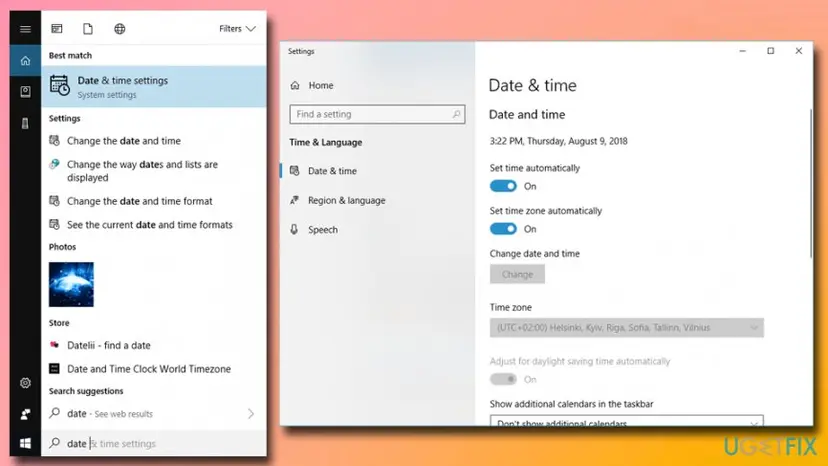The height and width of the screenshot is (466, 828).
Task: Minimize the Settings window
Action: [742, 51]
